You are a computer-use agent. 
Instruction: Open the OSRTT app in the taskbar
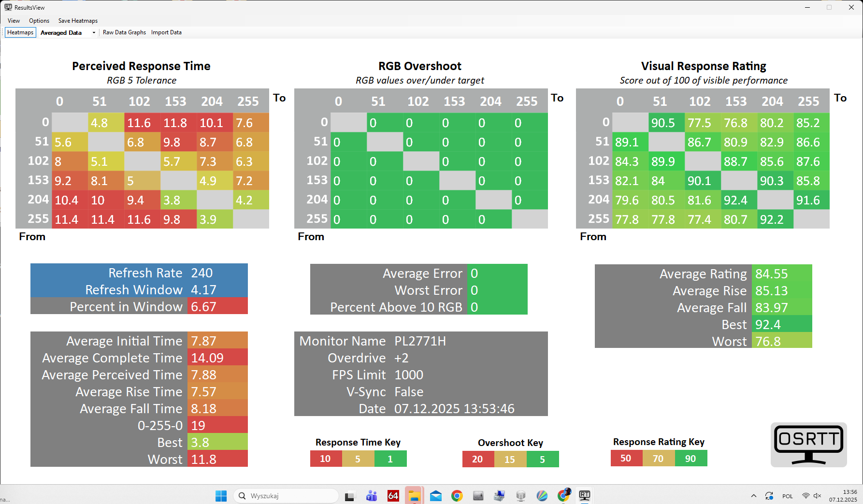click(584, 495)
